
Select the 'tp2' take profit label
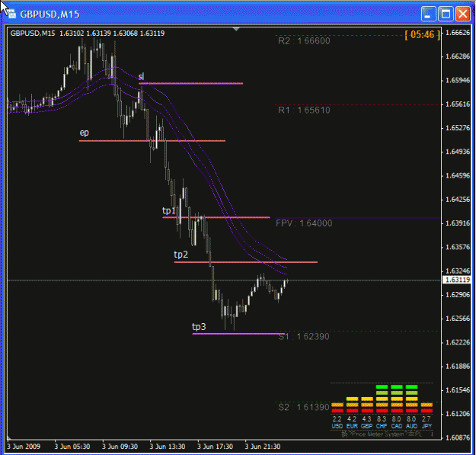pyautogui.click(x=181, y=255)
